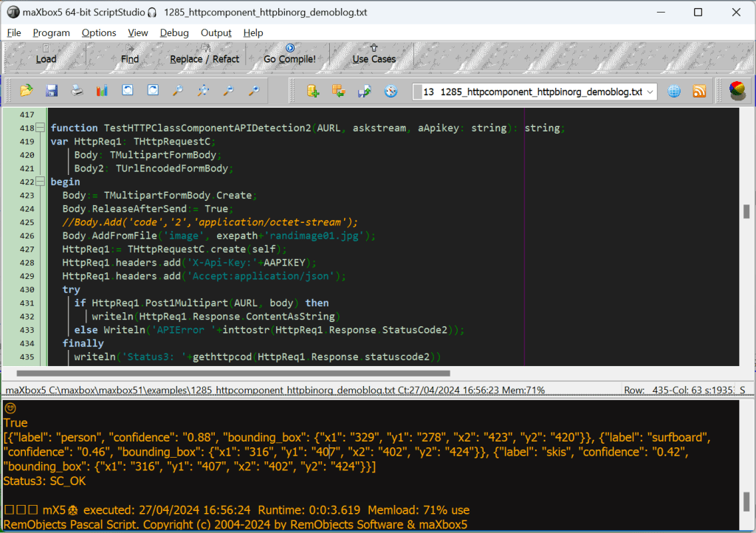Click the open folder icon in toolbar
This screenshot has width=756, height=533.
coord(27,91)
